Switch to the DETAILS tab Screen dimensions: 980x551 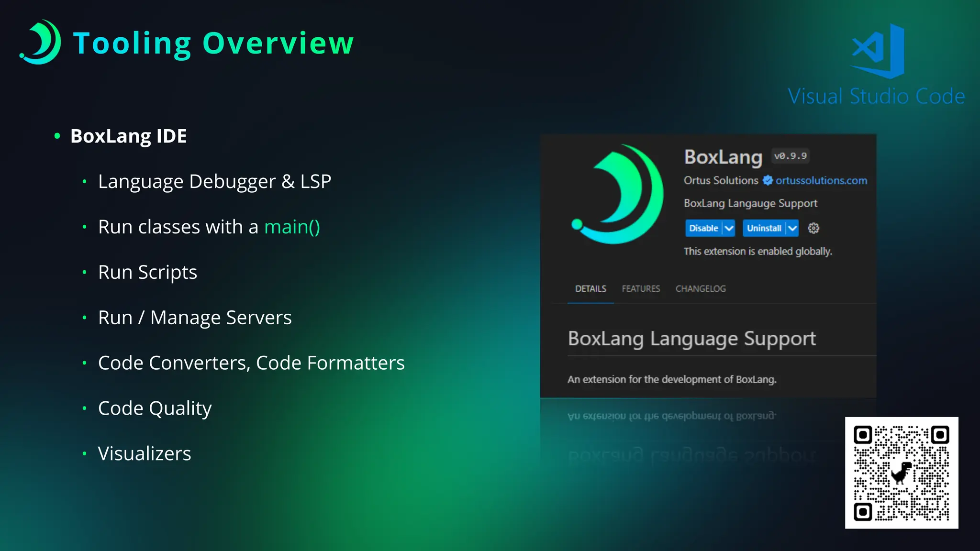[590, 289]
